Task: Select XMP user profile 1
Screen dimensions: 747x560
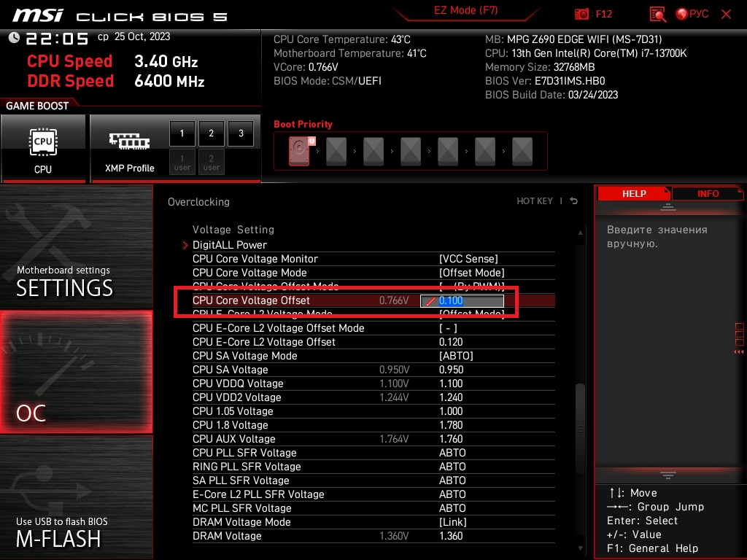Action: pyautogui.click(x=182, y=163)
